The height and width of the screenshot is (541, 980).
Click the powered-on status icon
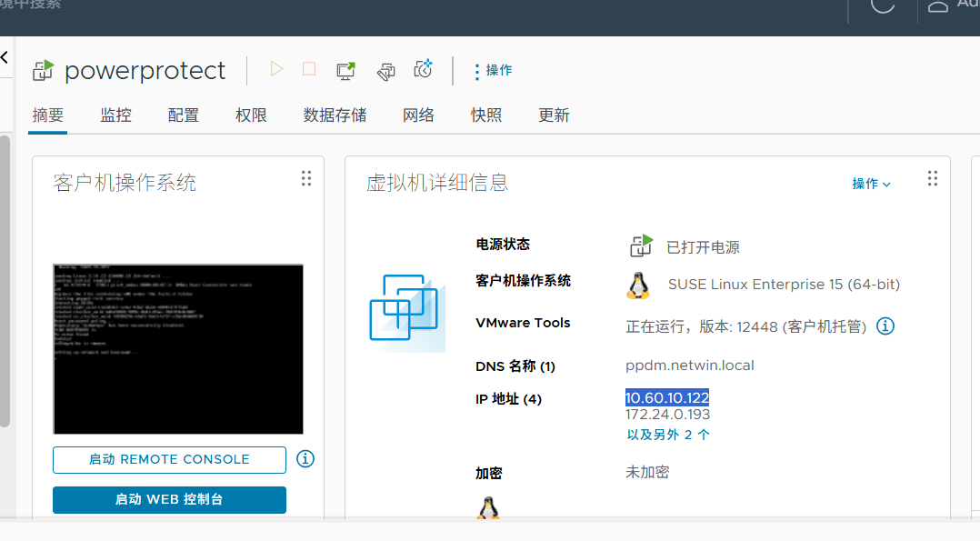pos(641,245)
